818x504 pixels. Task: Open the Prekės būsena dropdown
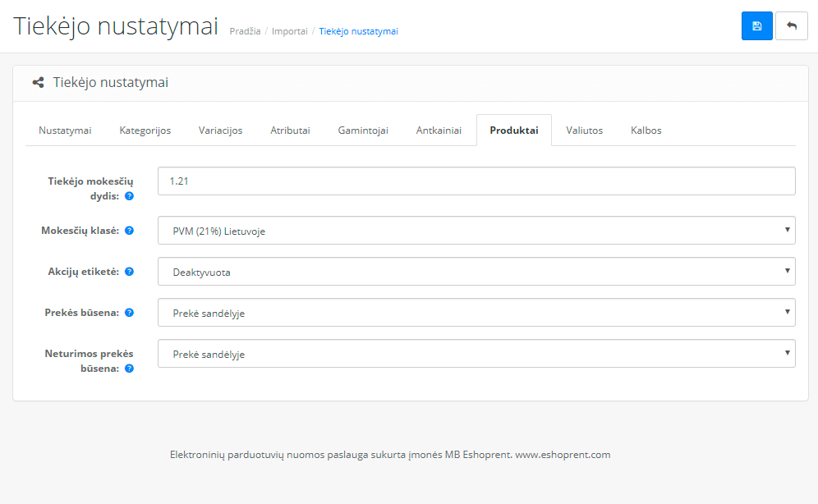pos(476,312)
